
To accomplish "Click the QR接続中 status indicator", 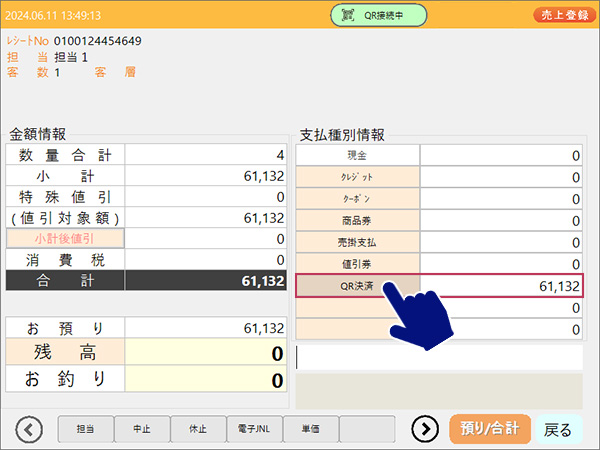I will click(x=379, y=14).
